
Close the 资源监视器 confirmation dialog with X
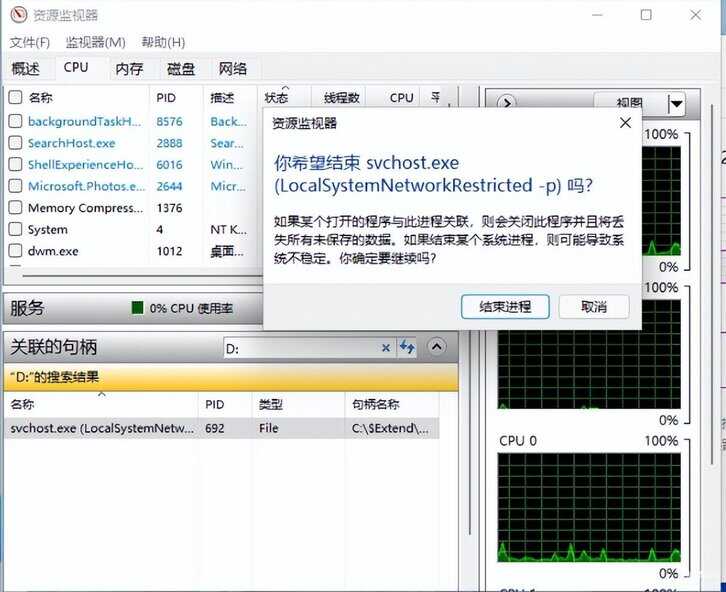coord(626,123)
